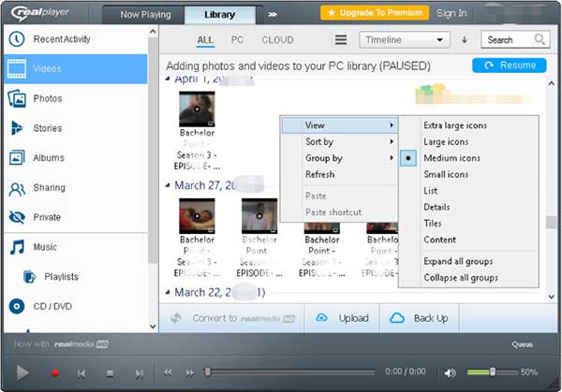The image size is (562, 392).
Task: Click in the Search field
Action: point(506,40)
